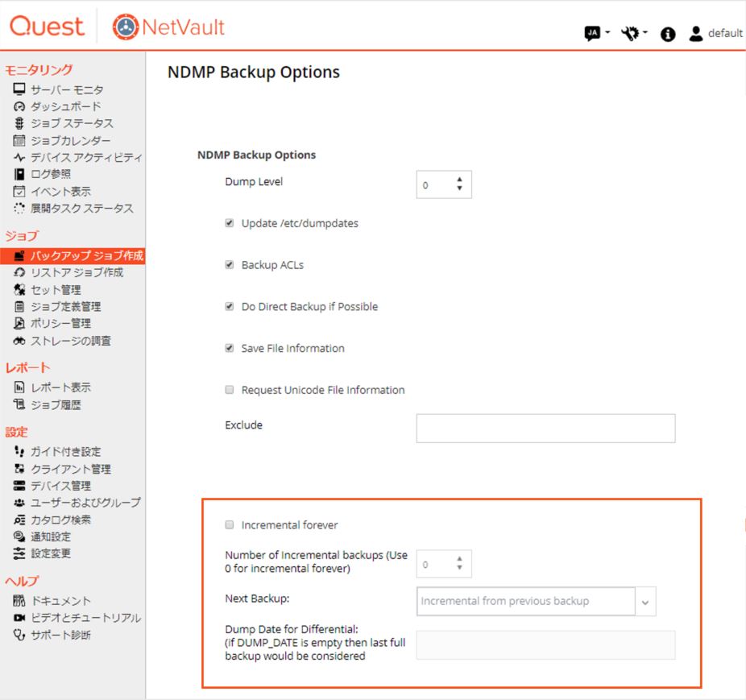Open デバイス管理 menu item

[60, 486]
